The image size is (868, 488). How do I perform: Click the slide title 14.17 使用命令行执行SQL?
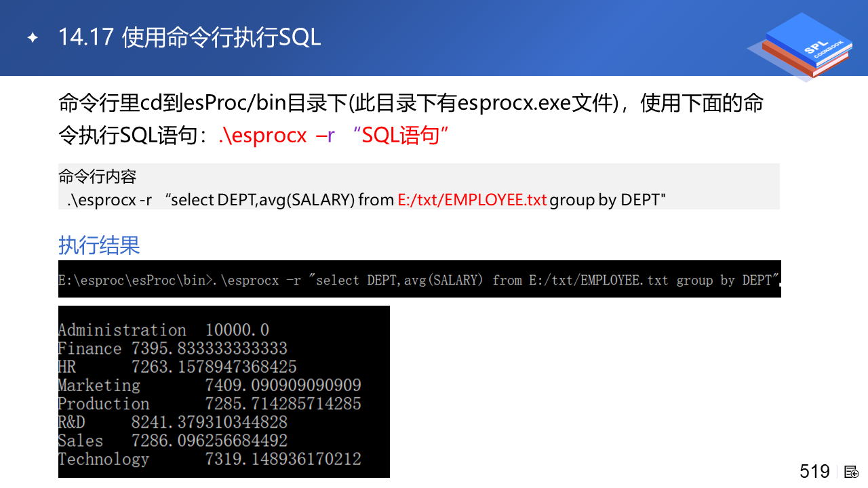tap(189, 37)
